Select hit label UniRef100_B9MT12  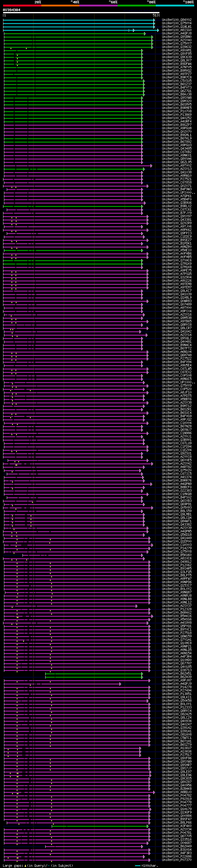click(x=177, y=406)
